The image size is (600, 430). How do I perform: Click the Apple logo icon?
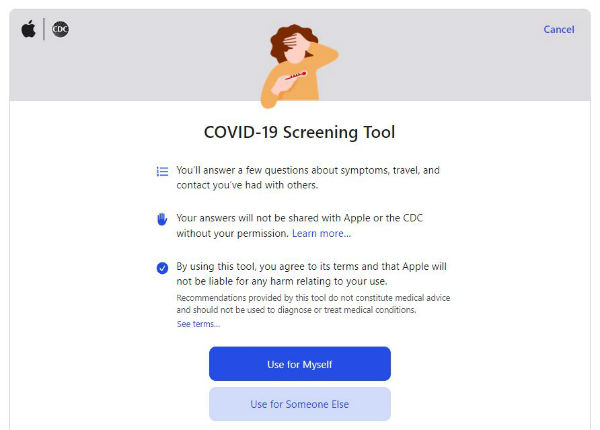tap(28, 29)
